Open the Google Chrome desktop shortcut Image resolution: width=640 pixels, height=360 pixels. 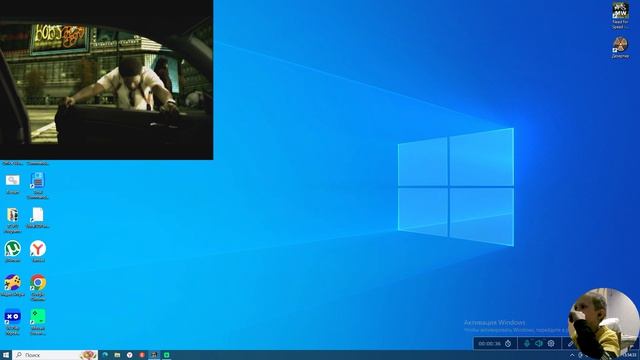pos(38,283)
